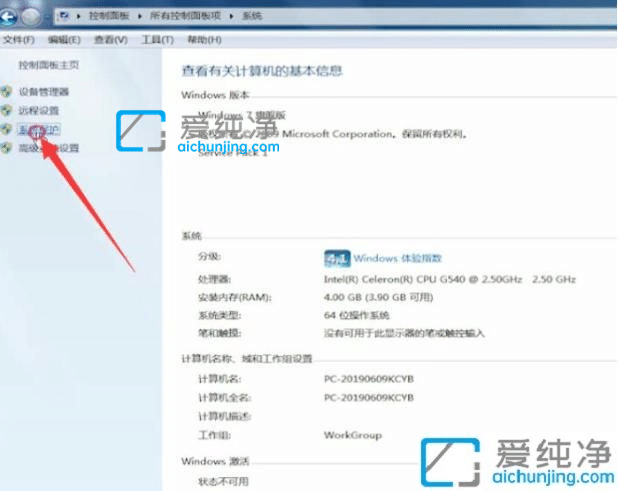Click the shield icon beside 远程设置
This screenshot has height=491, width=618.
(6, 110)
